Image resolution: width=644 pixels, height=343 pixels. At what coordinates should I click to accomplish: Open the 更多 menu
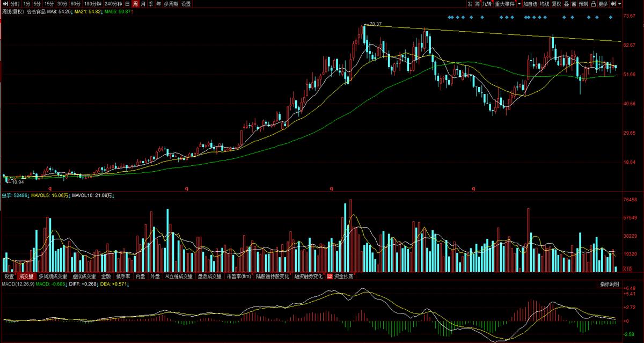pyautogui.click(x=603, y=4)
